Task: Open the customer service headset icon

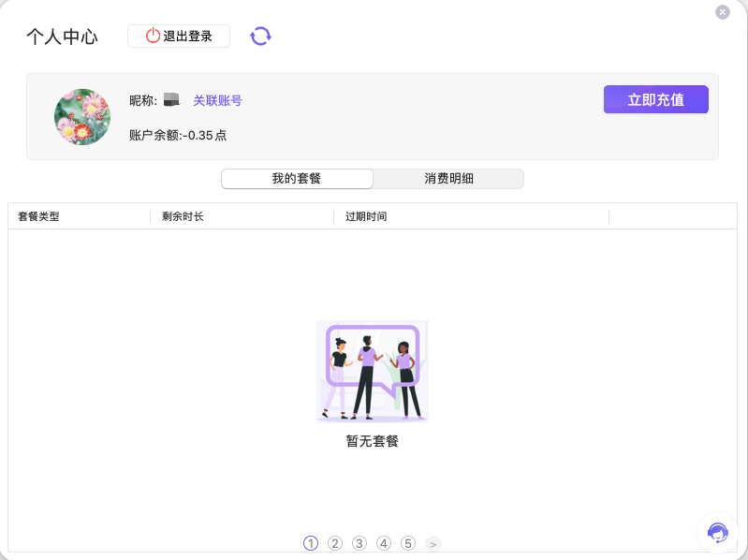Action: (x=718, y=533)
